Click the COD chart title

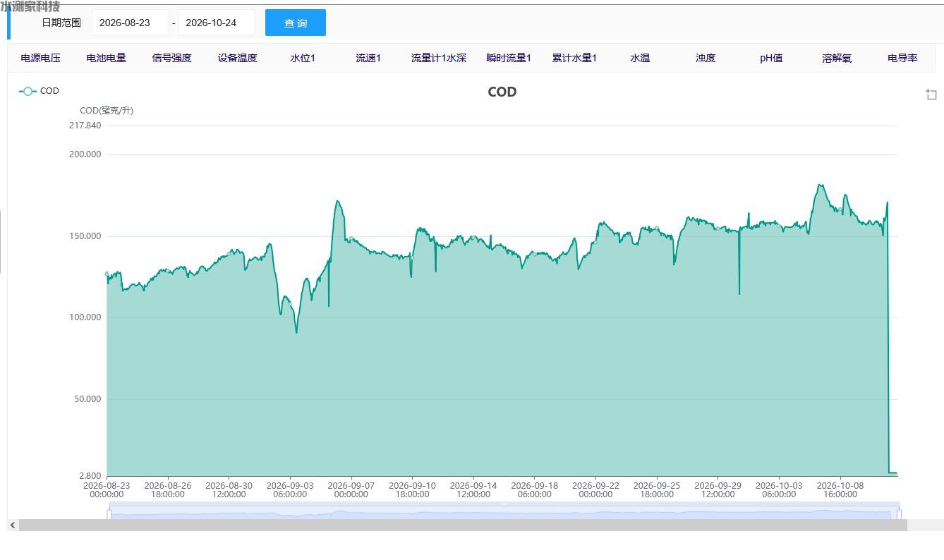pos(502,92)
